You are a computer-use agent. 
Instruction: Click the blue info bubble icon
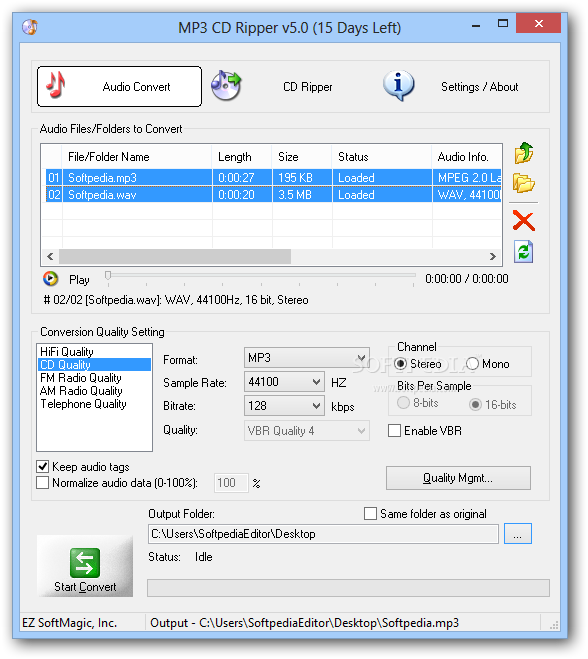(398, 85)
